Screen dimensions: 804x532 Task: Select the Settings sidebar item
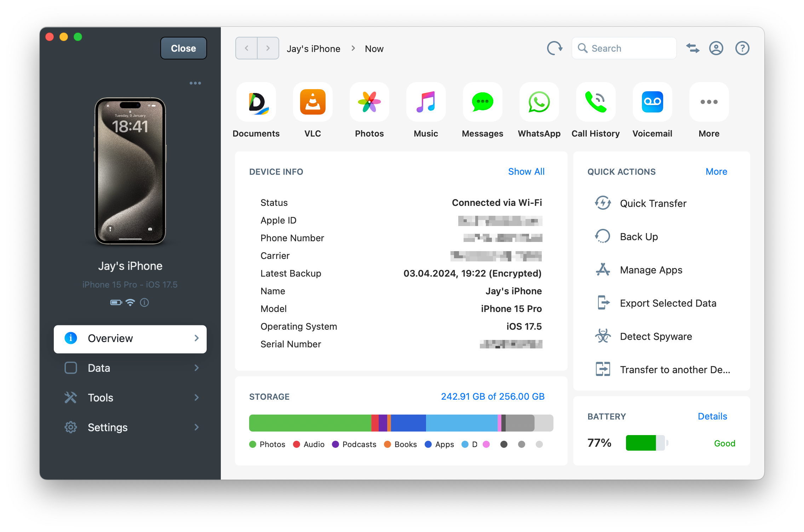click(x=130, y=427)
